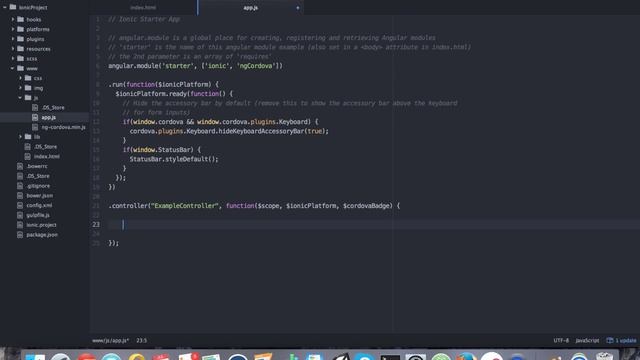Open package.json label in tree view
The width and height of the screenshot is (640, 360).
(42, 235)
